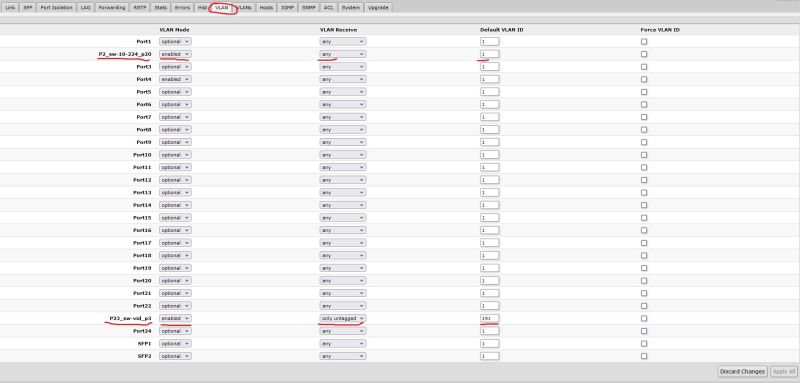Focus Default VLAN ID field for SFP1

pos(489,344)
